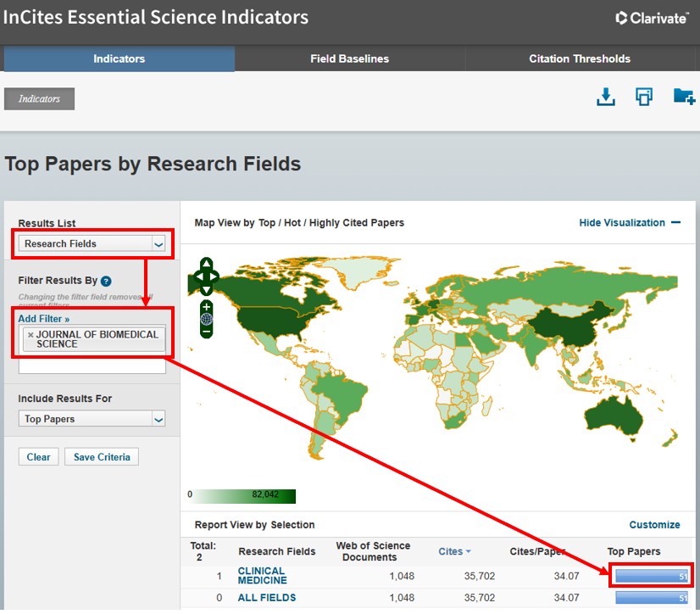The width and height of the screenshot is (700, 614).
Task: Select Hot in the map view options
Action: click(292, 222)
